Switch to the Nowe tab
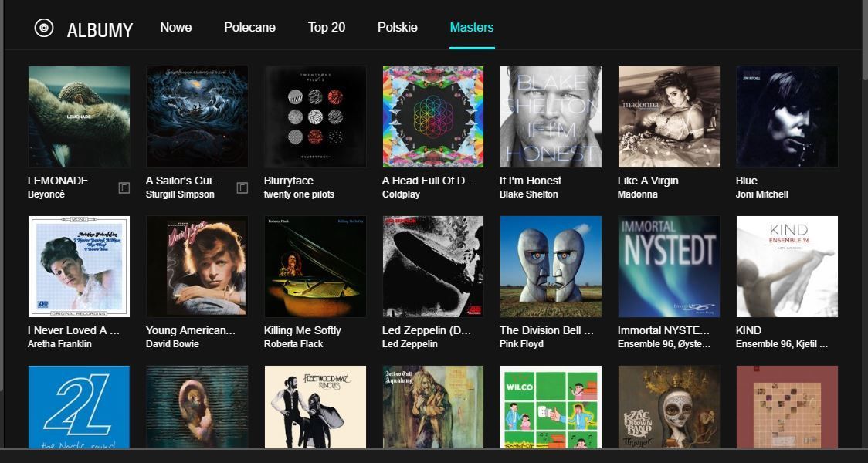The width and height of the screenshot is (868, 463). [x=176, y=27]
